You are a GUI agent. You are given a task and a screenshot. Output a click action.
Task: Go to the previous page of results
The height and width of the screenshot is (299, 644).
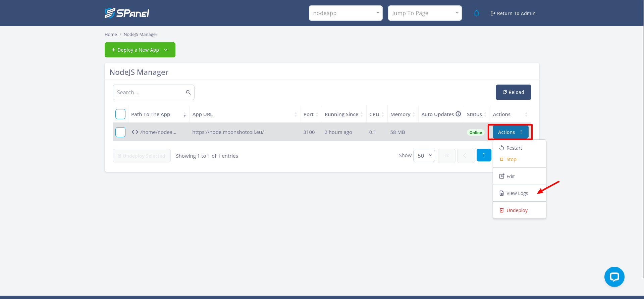pyautogui.click(x=466, y=156)
